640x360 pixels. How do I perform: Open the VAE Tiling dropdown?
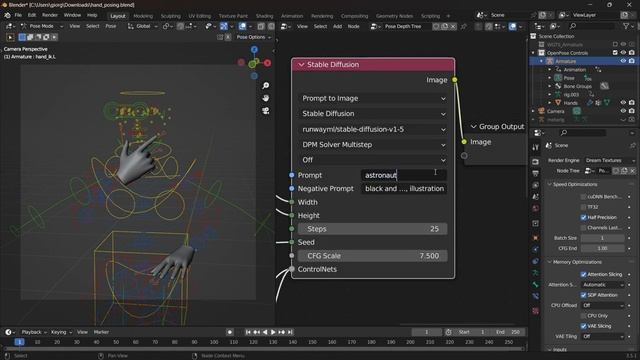602,336
